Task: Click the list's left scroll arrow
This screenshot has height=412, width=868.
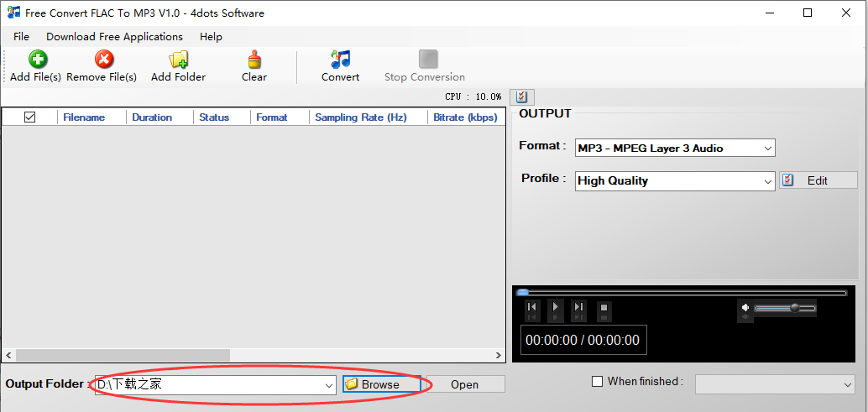Action: coord(8,356)
